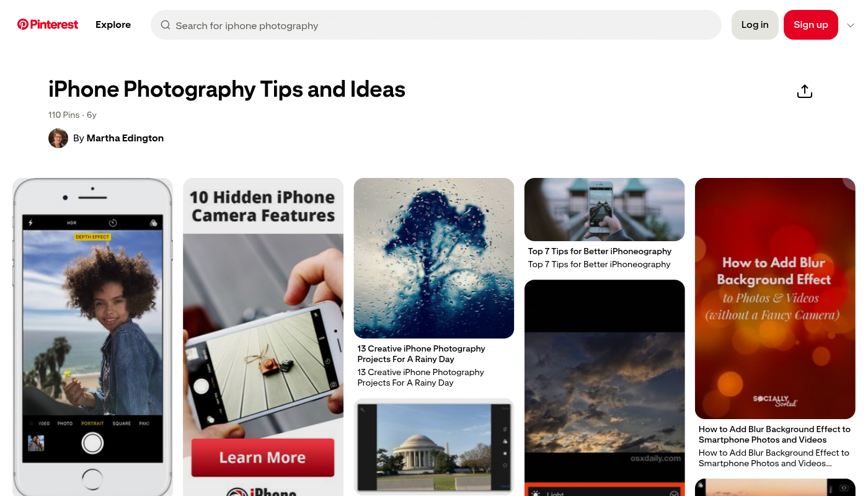Open the cloudy sunset sky osxdaily pin
The height and width of the screenshot is (496, 868).
pyautogui.click(x=604, y=387)
